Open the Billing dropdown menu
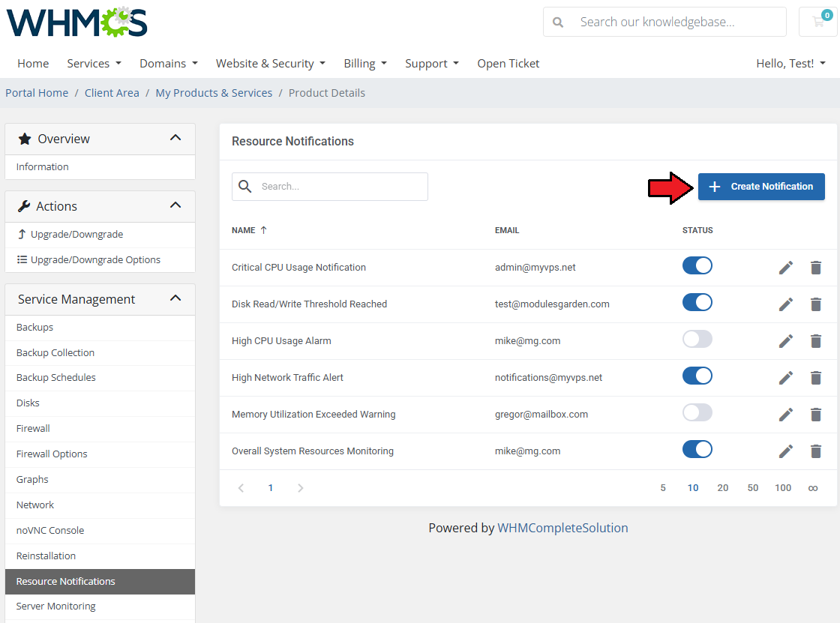 click(365, 63)
